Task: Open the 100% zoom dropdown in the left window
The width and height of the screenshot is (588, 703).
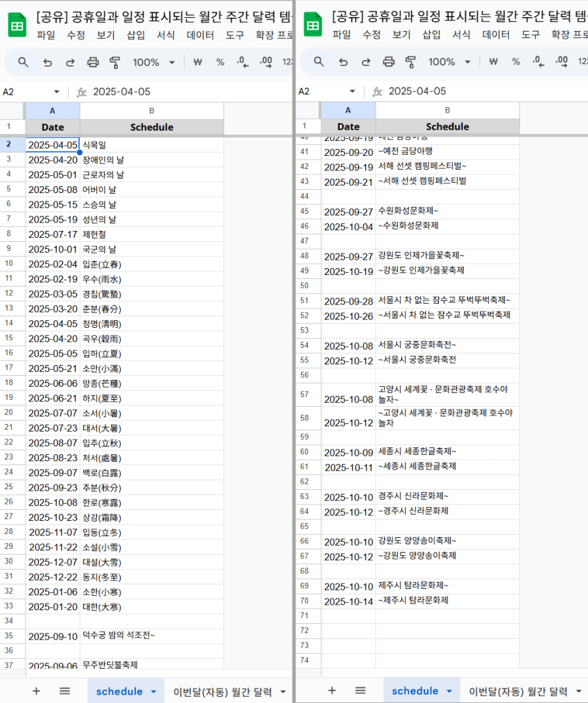Action: click(152, 63)
